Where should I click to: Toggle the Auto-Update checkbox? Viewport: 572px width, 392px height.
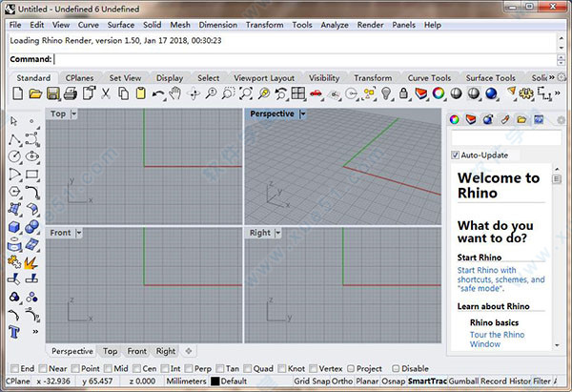coord(456,155)
